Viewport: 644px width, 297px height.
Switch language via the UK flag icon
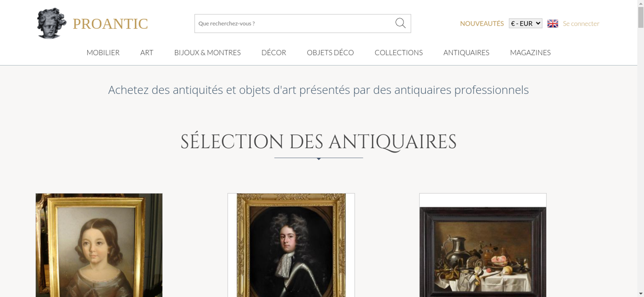(553, 23)
